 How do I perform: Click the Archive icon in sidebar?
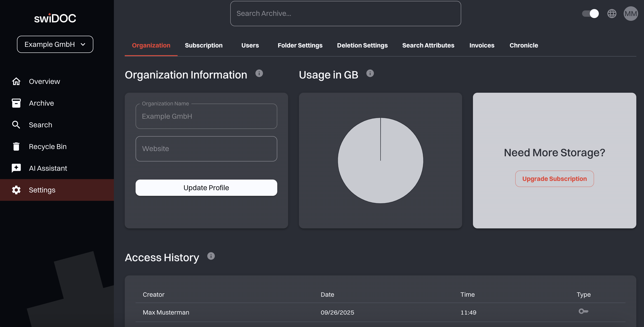16,103
